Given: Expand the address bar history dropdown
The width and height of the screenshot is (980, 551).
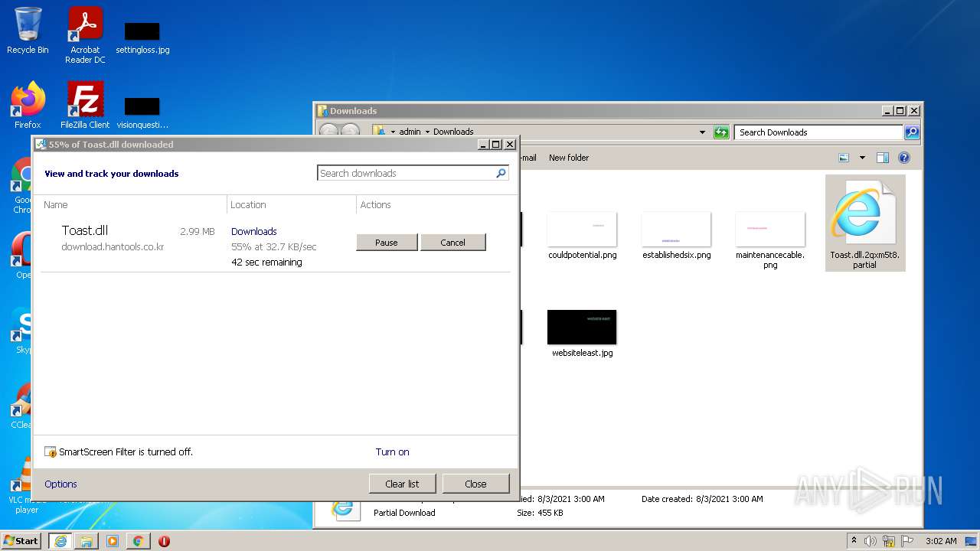Looking at the screenshot, I should (702, 132).
